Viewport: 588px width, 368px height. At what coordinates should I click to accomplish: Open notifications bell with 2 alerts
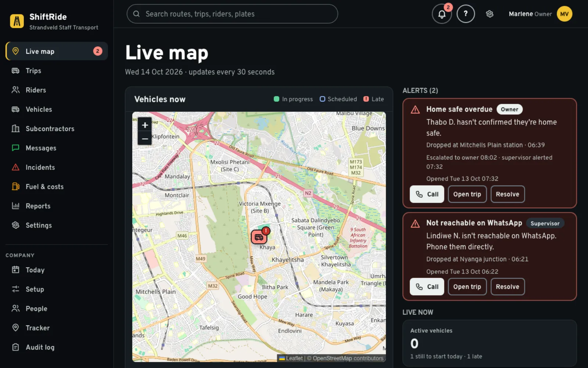442,14
